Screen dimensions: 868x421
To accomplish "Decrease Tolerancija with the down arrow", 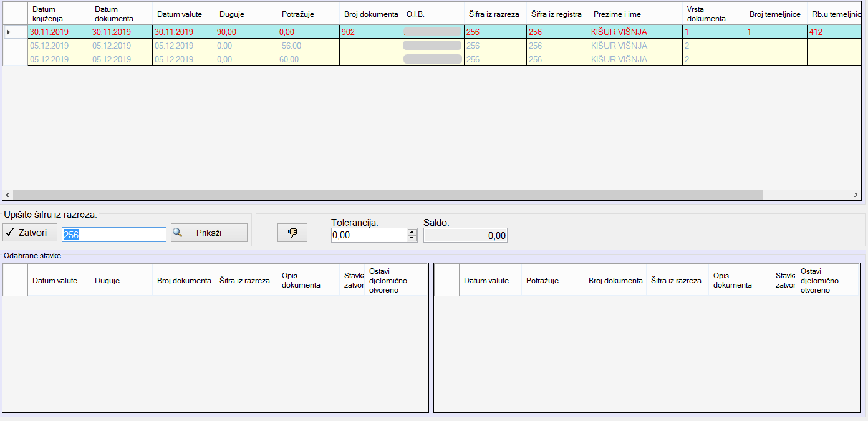I will point(412,238).
